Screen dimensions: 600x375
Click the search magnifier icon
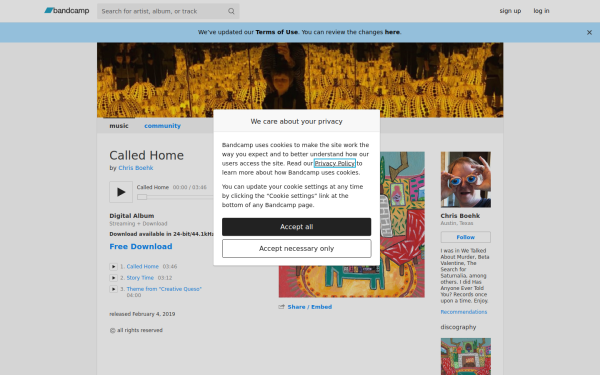coord(231,11)
